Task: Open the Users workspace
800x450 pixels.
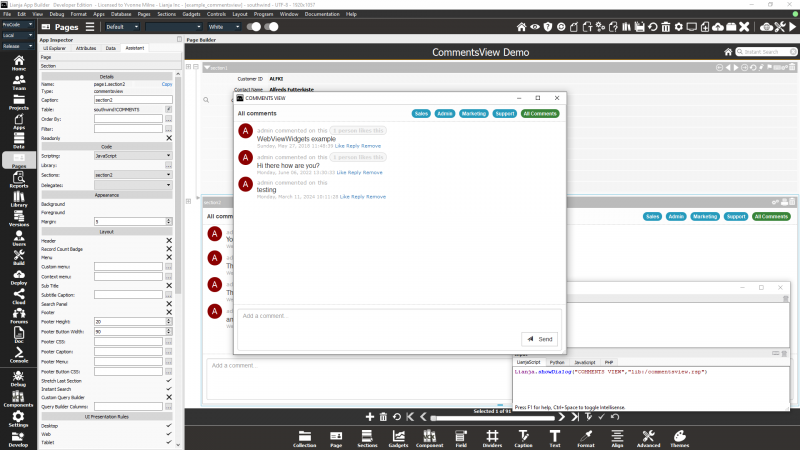Action: [x=18, y=238]
